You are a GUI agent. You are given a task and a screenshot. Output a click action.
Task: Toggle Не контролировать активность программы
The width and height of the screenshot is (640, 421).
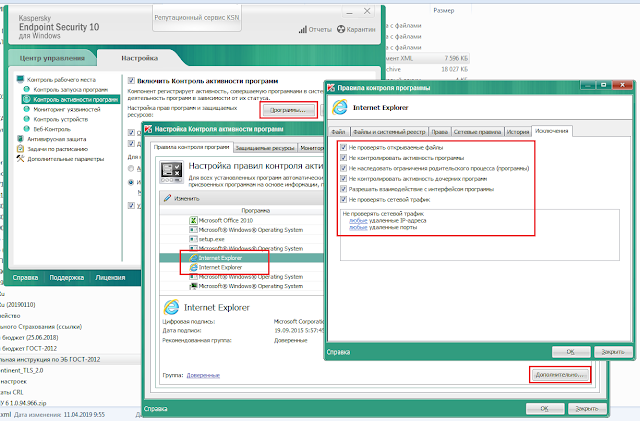[343, 158]
